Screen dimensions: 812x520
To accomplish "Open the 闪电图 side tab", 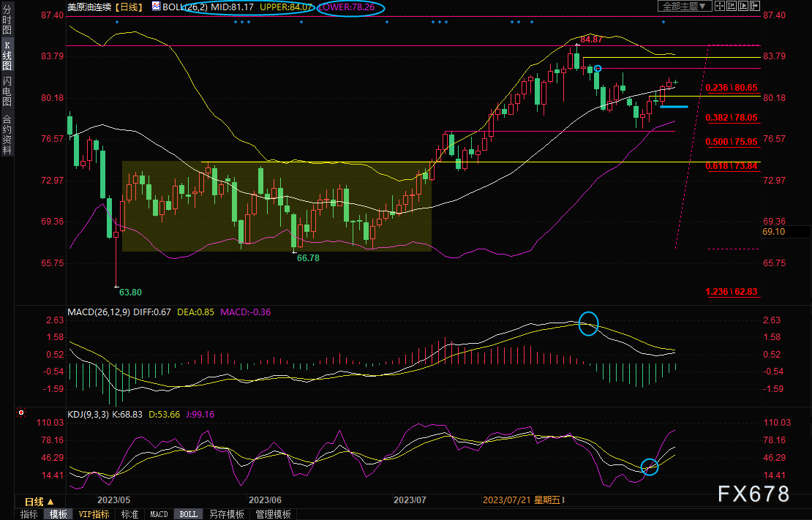I will click(x=7, y=90).
